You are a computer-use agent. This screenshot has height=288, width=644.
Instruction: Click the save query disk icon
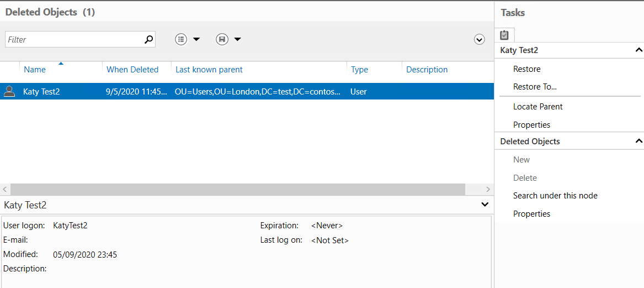222,39
